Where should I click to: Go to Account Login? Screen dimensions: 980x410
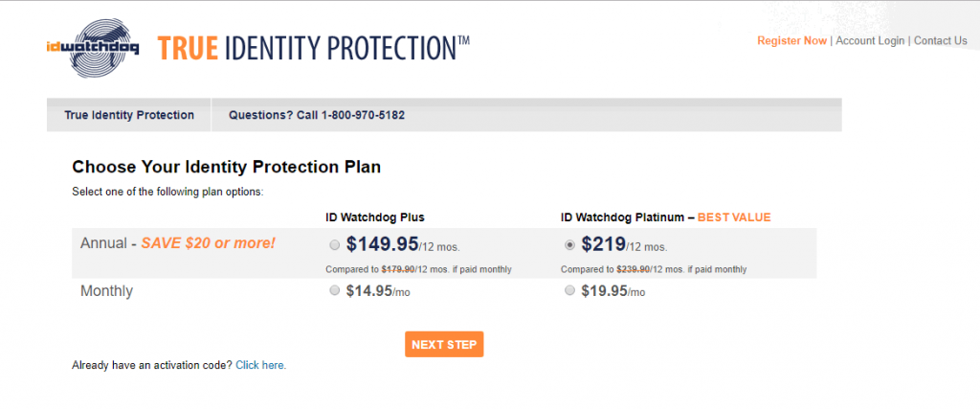[x=870, y=40]
